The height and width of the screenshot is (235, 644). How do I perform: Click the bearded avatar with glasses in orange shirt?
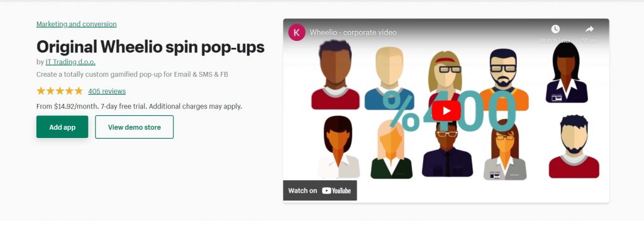tap(504, 79)
